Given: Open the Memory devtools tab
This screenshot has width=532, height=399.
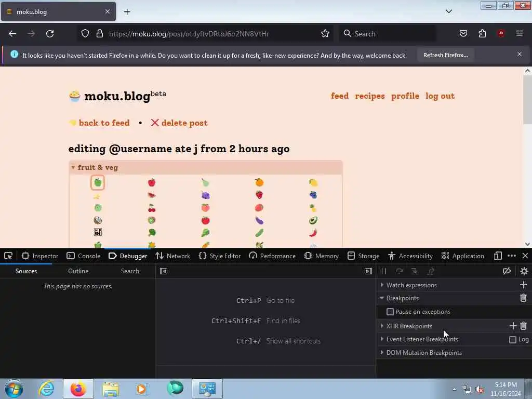Looking at the screenshot, I should (x=322, y=256).
